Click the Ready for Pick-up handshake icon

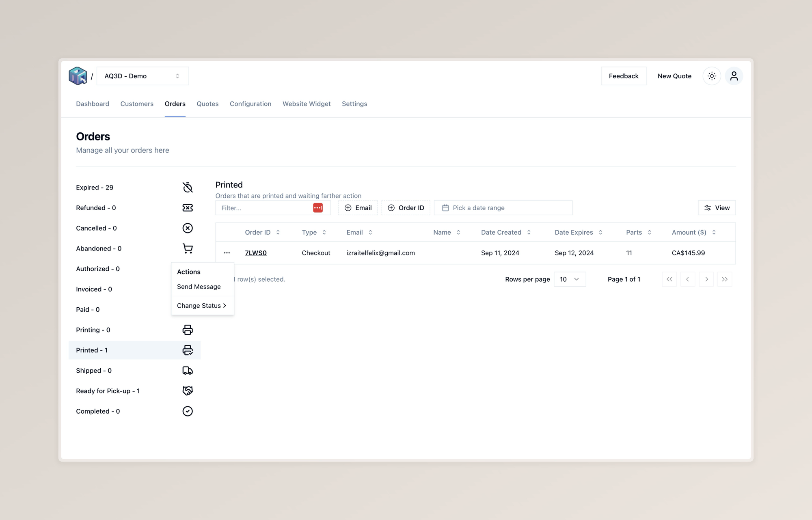(187, 391)
